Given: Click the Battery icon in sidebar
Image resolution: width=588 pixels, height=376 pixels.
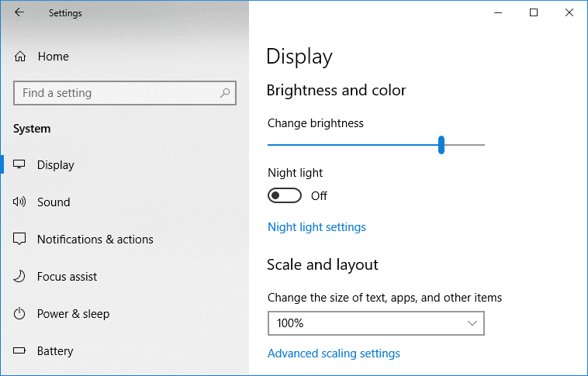Looking at the screenshot, I should [20, 351].
